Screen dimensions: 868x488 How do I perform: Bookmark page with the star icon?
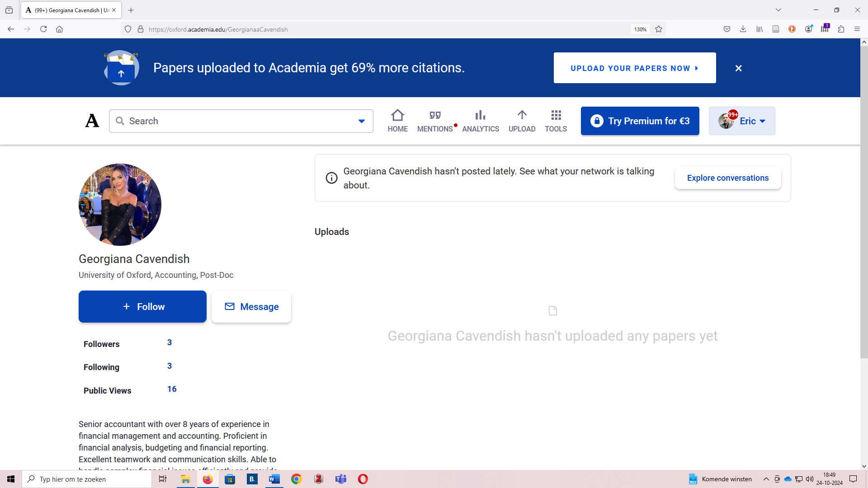click(659, 29)
